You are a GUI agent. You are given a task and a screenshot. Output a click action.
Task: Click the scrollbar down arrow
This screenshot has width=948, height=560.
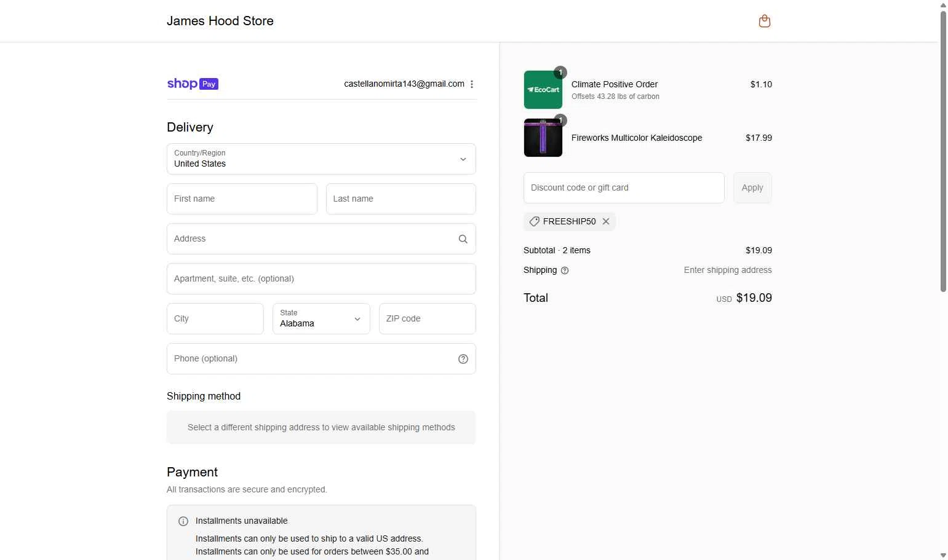(x=943, y=555)
